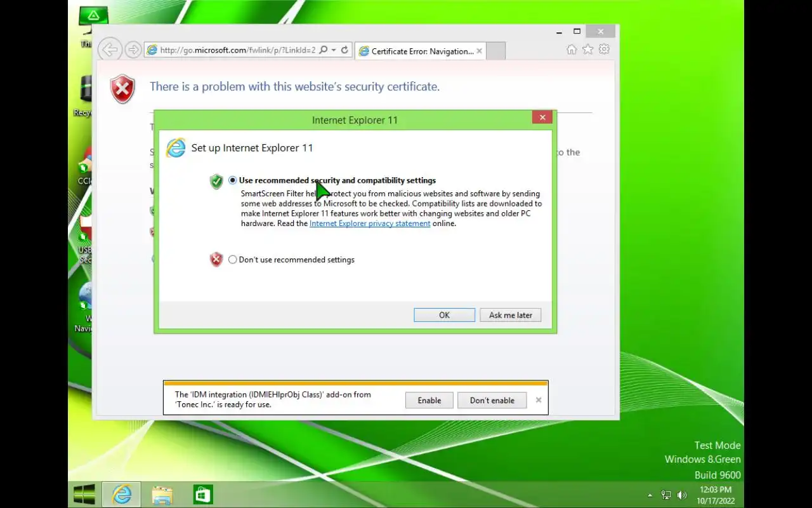Click Don't enable for IDM add-on
Image resolution: width=812 pixels, height=508 pixels.
492,400
